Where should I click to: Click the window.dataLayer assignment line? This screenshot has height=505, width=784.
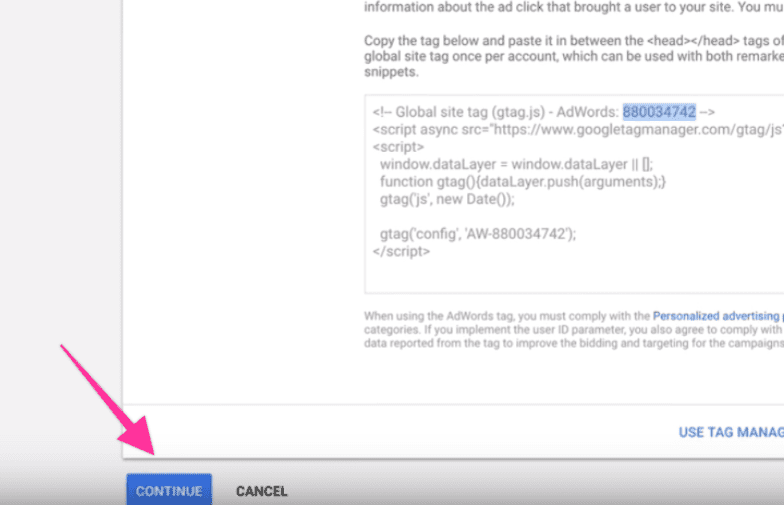click(x=516, y=164)
